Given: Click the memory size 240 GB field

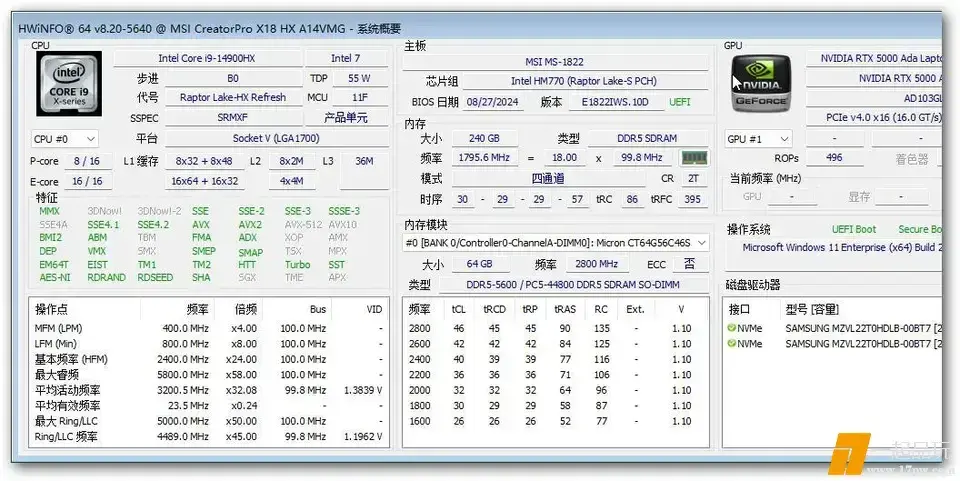Looking at the screenshot, I should (x=484, y=138).
